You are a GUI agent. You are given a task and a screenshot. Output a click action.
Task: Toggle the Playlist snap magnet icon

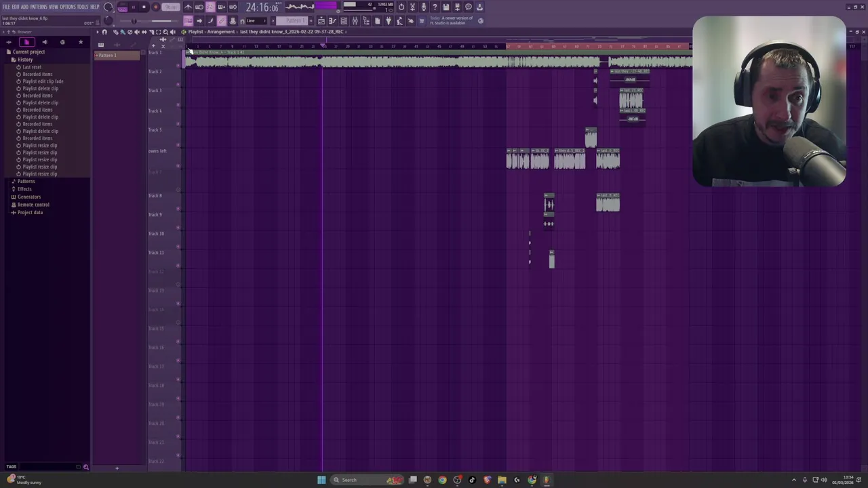coord(104,32)
